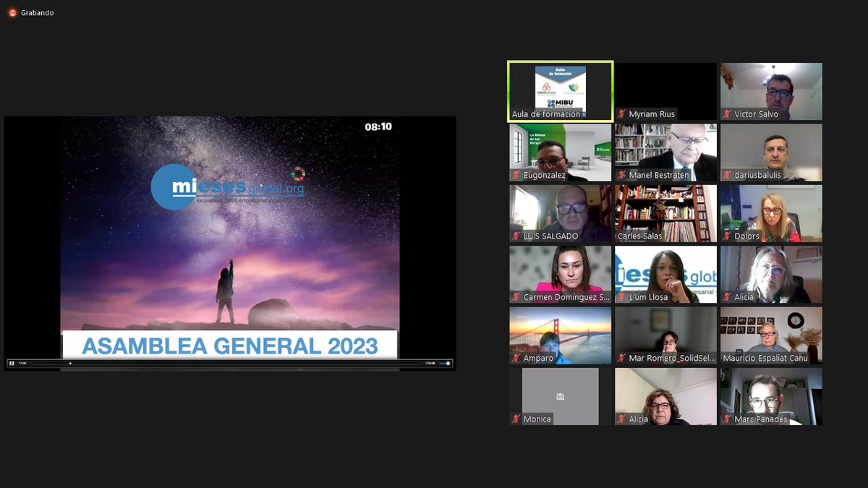Select Eugonzalez's video tile
868x488 pixels.
[x=561, y=152]
